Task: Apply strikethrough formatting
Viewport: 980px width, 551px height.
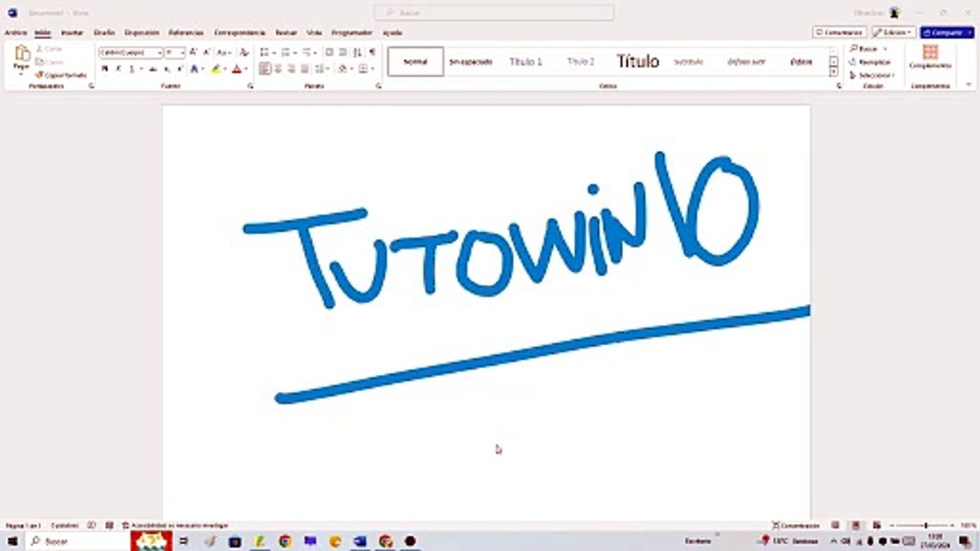Action: [x=152, y=69]
